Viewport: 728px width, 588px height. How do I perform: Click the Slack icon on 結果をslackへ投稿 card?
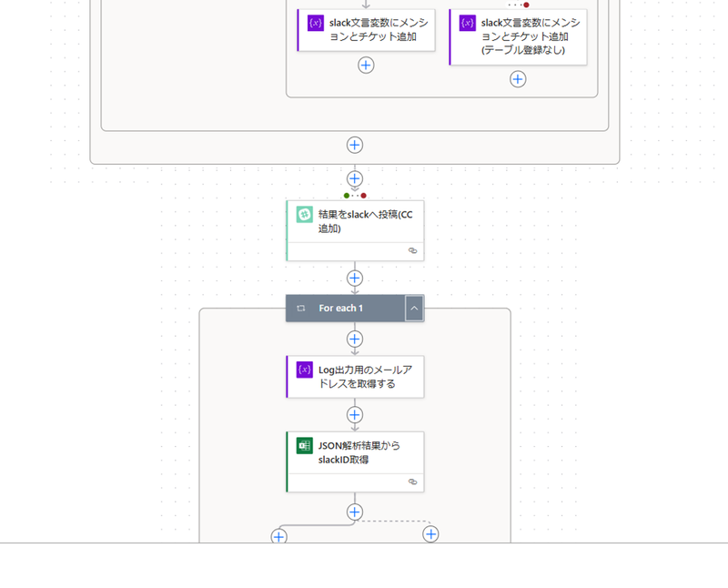[x=305, y=214]
